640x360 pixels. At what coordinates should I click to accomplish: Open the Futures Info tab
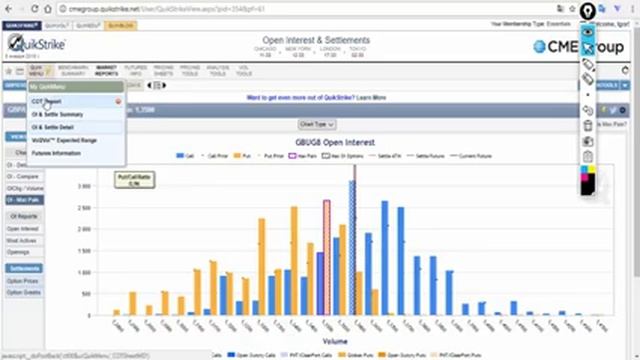tap(136, 71)
